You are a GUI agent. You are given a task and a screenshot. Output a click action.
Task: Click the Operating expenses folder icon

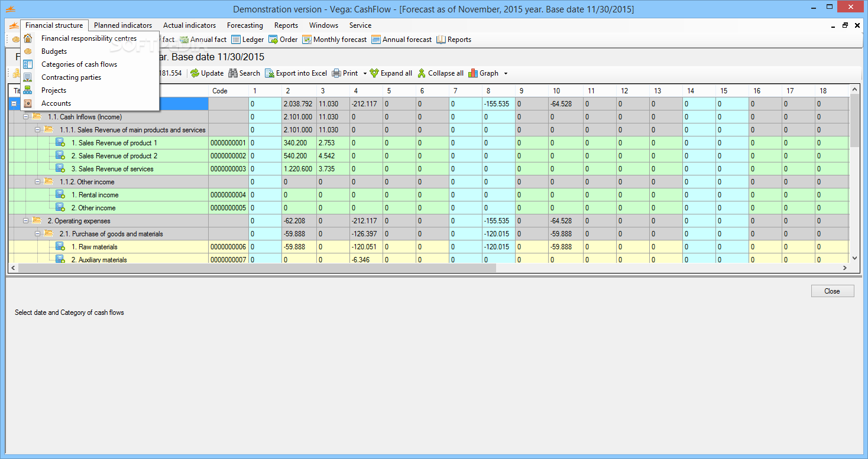pyautogui.click(x=37, y=220)
